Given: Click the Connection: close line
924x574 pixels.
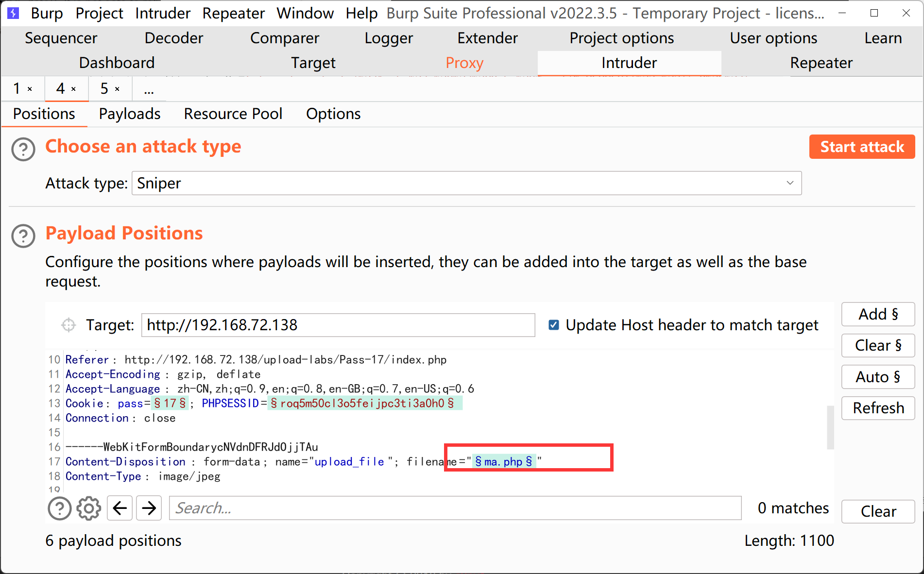Looking at the screenshot, I should (x=120, y=418).
